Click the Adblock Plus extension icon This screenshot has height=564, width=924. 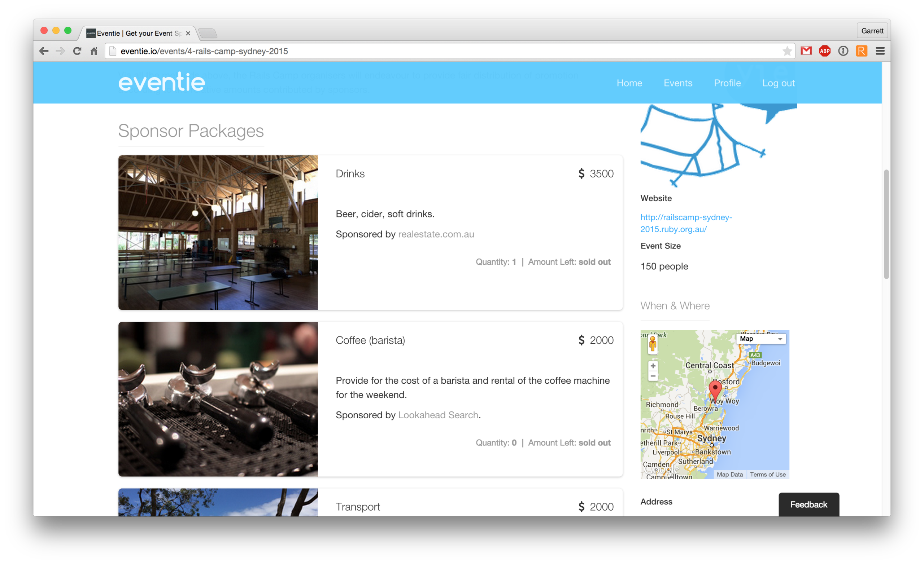click(x=825, y=51)
